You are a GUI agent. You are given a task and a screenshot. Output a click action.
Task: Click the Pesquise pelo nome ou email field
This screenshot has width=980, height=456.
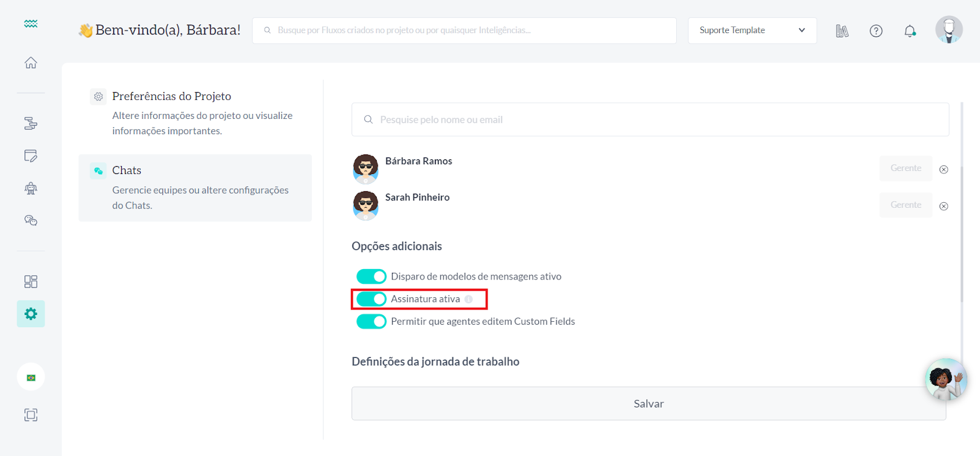coord(649,120)
